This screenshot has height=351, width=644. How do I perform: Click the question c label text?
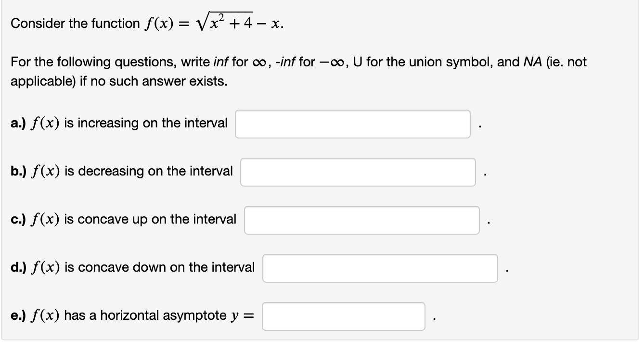pos(18,219)
